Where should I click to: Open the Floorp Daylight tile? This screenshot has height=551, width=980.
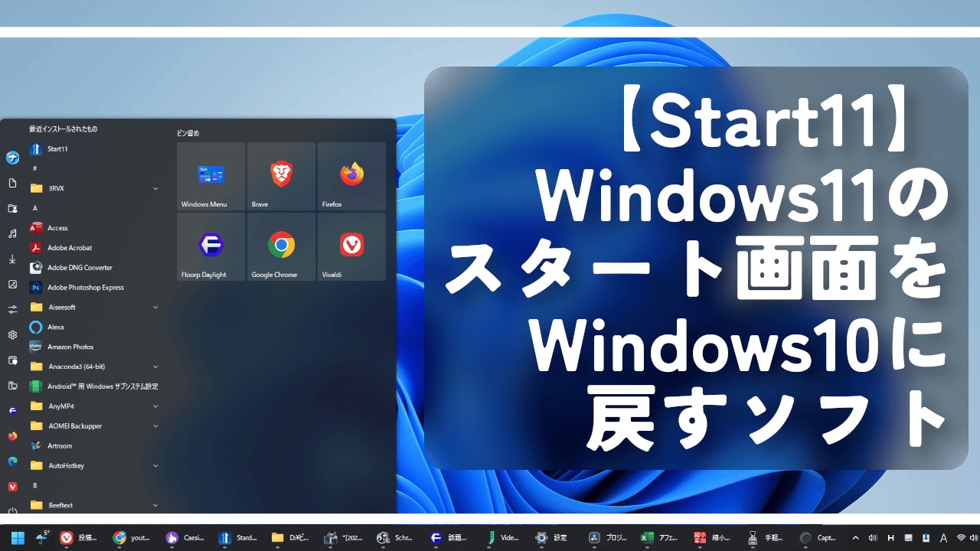(x=211, y=246)
